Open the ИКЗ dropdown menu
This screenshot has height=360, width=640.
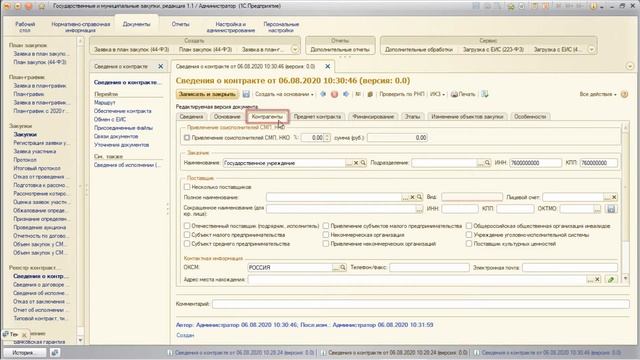pyautogui.click(x=437, y=94)
